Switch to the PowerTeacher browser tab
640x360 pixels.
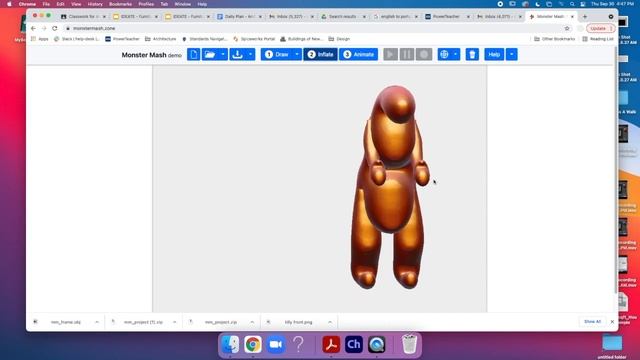point(447,17)
